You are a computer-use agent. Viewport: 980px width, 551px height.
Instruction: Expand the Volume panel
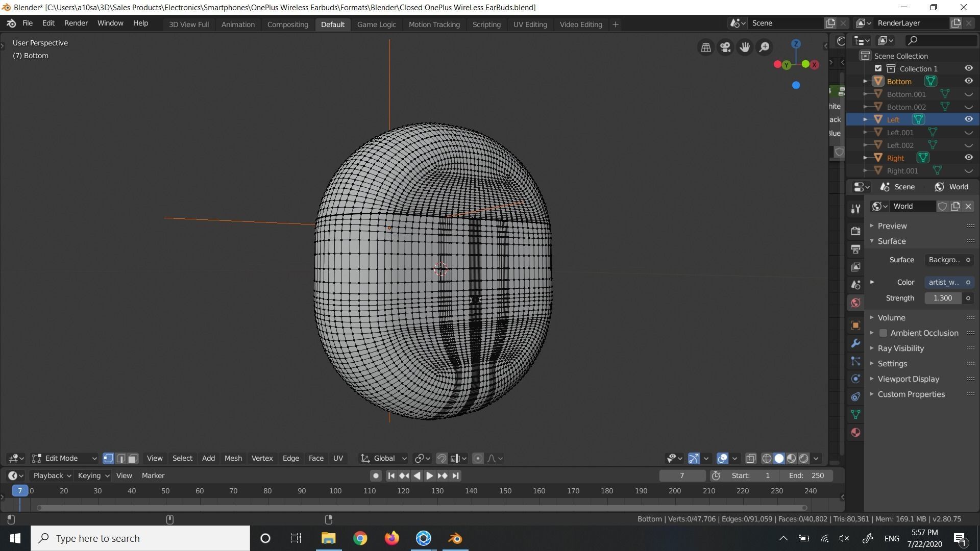pos(891,318)
